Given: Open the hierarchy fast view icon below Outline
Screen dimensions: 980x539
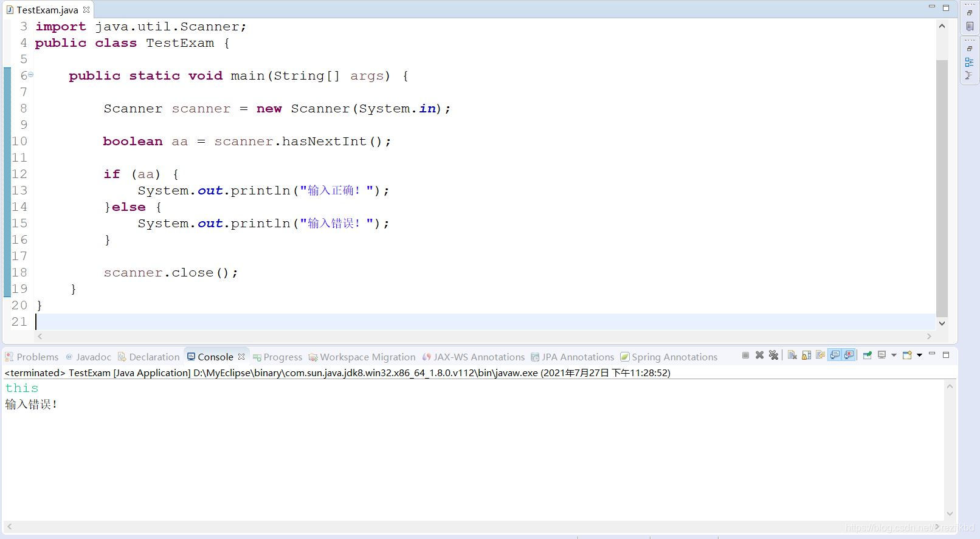Looking at the screenshot, I should click(x=970, y=75).
